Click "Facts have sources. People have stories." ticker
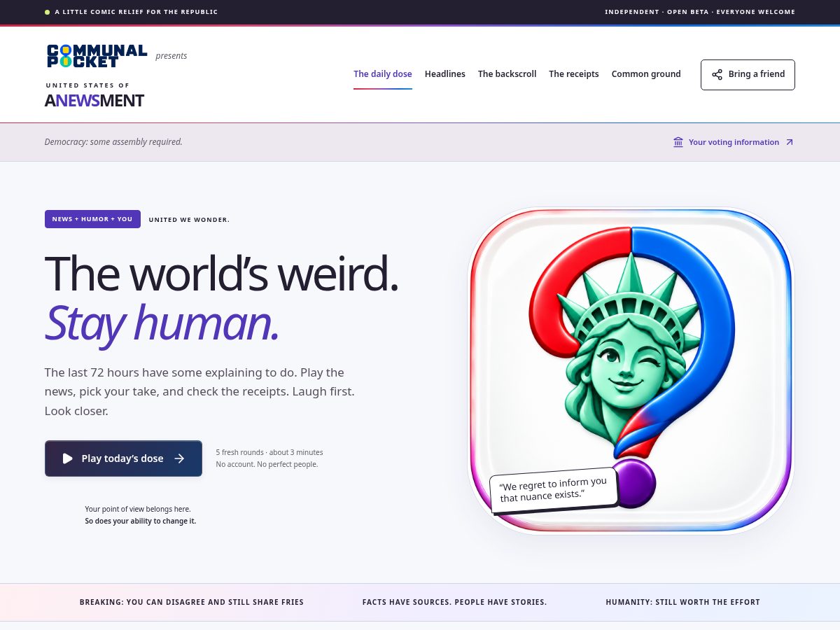 tap(455, 602)
